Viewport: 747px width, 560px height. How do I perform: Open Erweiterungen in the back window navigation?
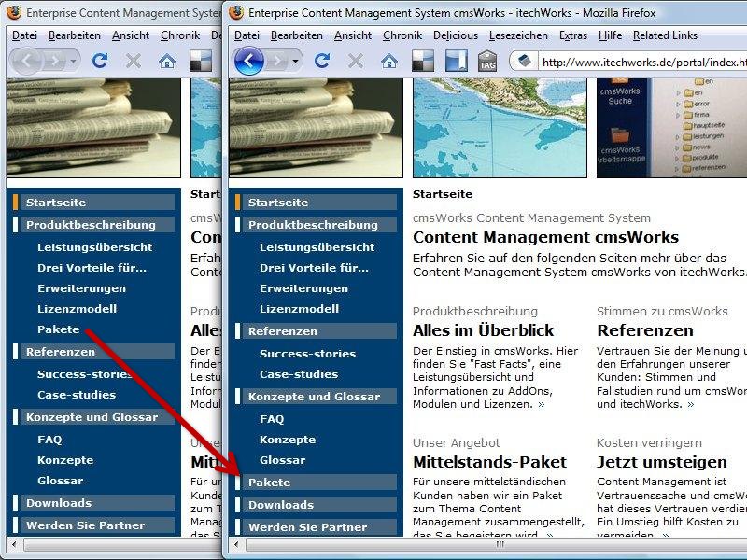[x=81, y=288]
